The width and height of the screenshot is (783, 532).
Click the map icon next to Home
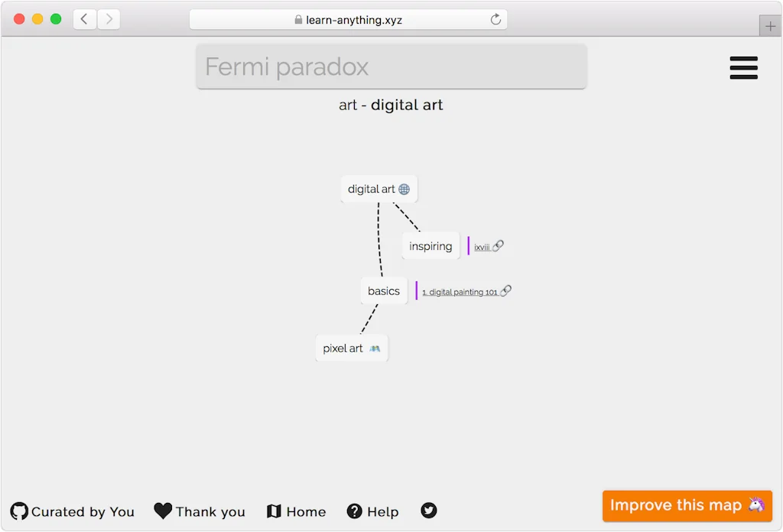(x=275, y=511)
